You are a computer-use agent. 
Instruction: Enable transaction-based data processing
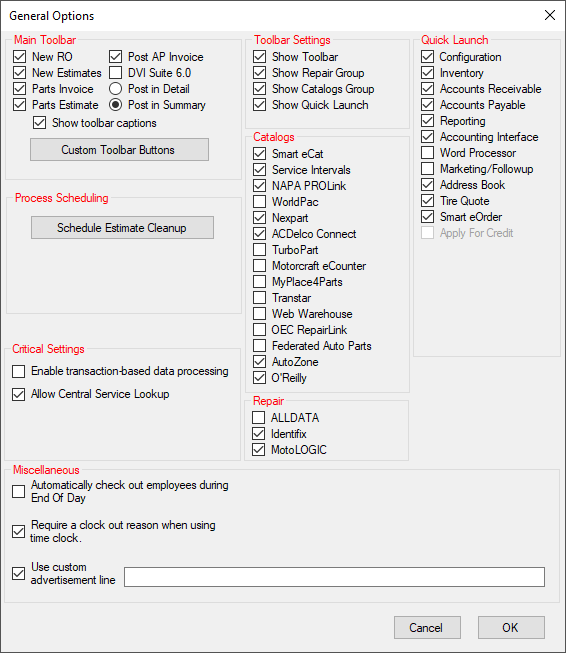click(18, 371)
